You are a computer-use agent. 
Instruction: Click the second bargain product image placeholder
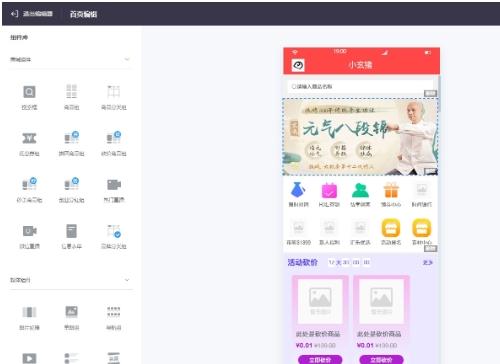click(381, 301)
